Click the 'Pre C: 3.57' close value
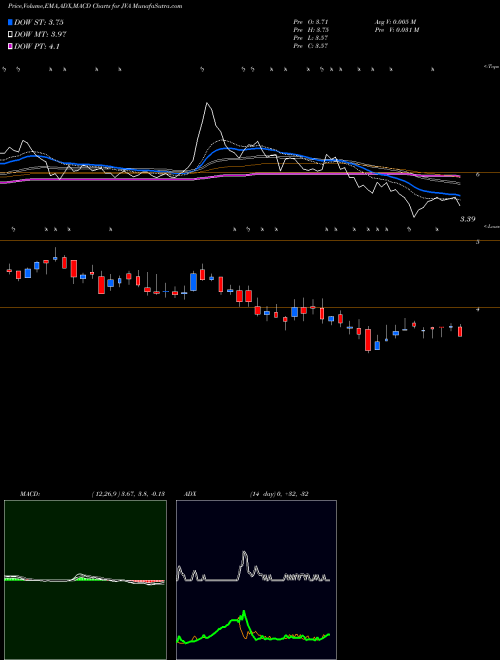500x660 pixels. (311, 46)
